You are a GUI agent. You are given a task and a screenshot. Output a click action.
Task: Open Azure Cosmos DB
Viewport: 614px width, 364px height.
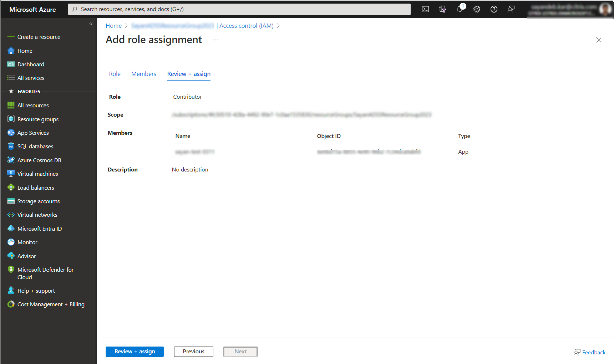point(34,160)
